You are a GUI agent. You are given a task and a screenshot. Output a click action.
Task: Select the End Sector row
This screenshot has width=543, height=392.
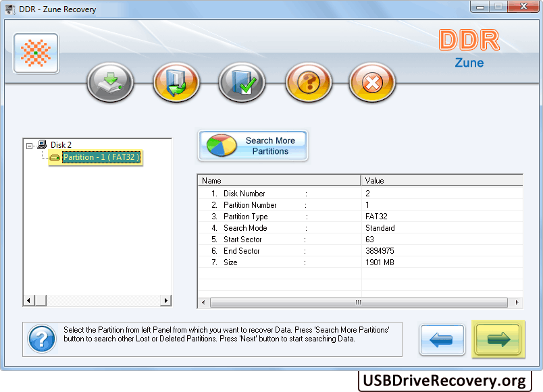[360, 250]
